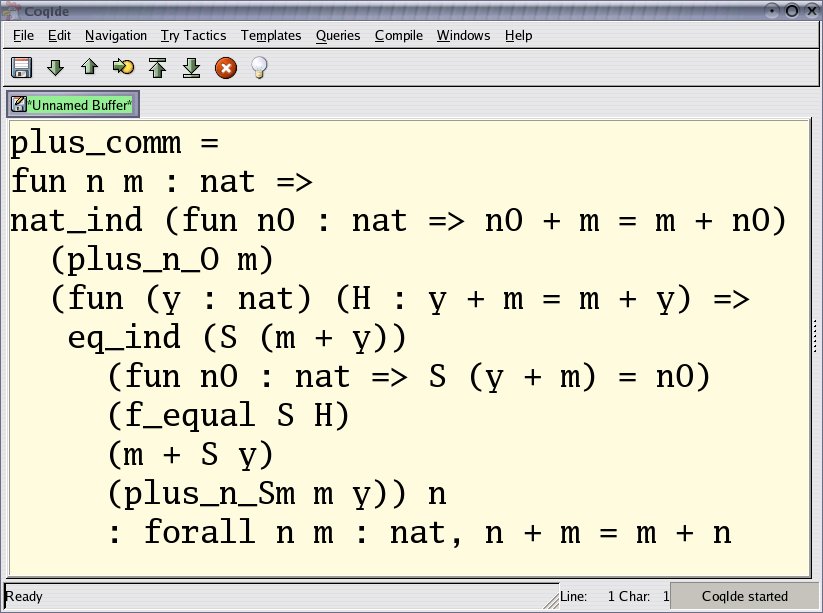This screenshot has width=823, height=613.
Task: Click the Go to cursor toolbar icon
Action: coord(123,68)
